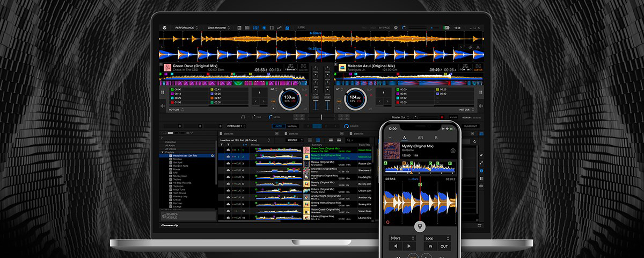Click the cloud icon on track row 3
The height and width of the screenshot is (258, 644).
[228, 163]
